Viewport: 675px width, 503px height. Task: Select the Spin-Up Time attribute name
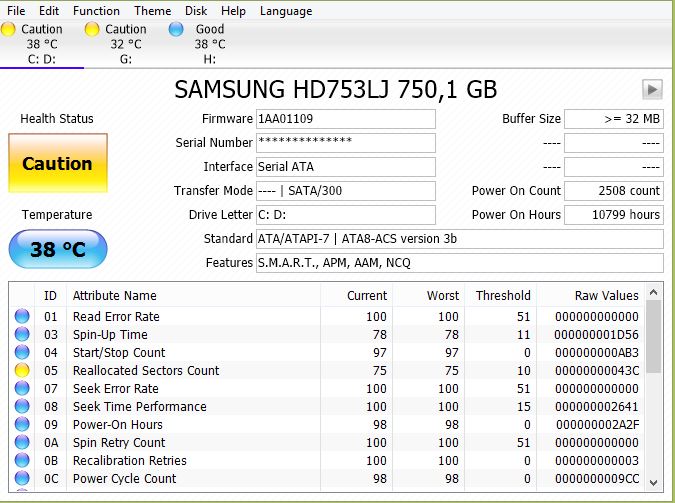(x=110, y=335)
